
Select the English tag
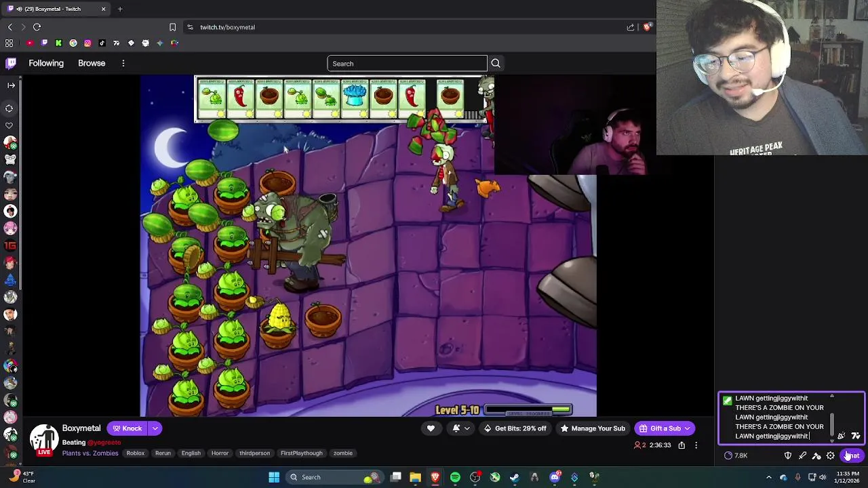[x=191, y=453]
